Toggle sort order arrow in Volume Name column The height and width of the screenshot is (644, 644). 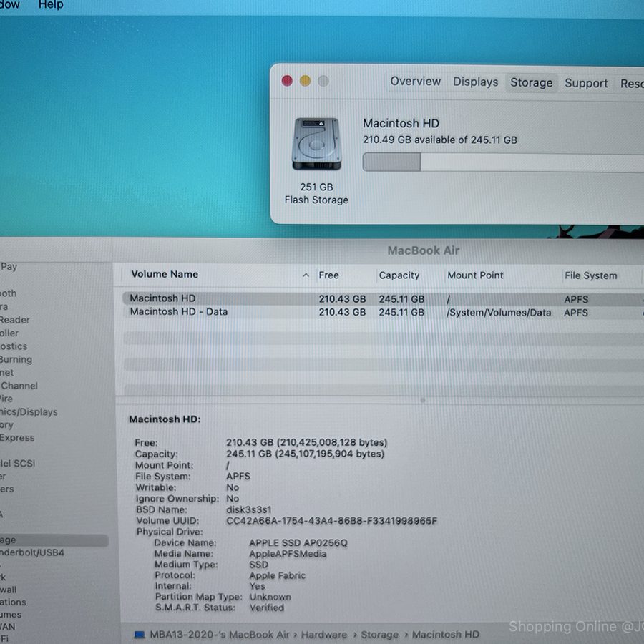(306, 275)
